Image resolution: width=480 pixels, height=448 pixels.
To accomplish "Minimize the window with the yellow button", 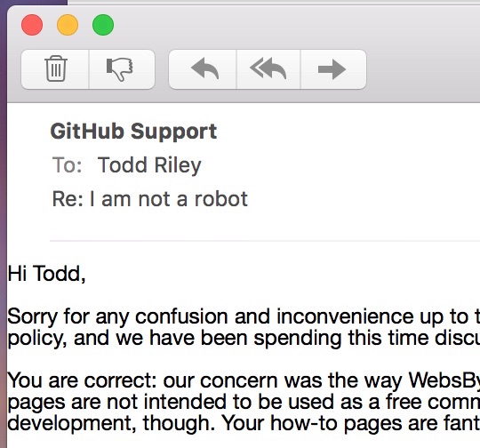I will coord(68,25).
